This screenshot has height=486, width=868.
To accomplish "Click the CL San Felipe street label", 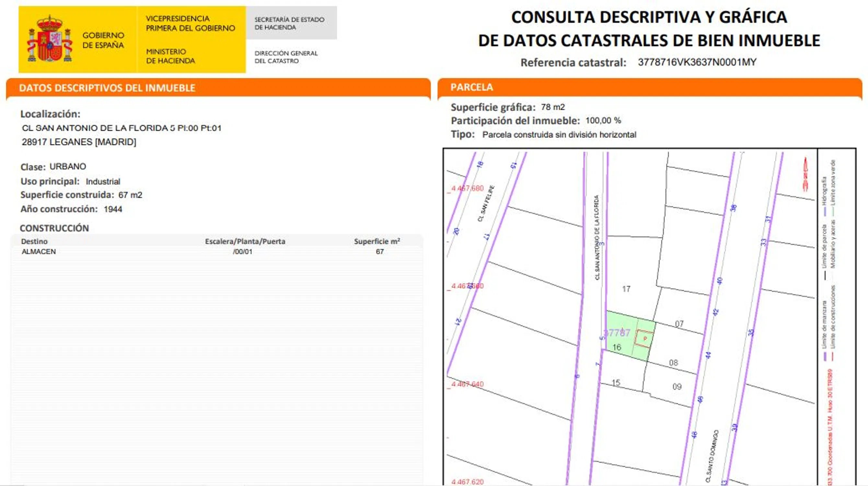I will [486, 204].
